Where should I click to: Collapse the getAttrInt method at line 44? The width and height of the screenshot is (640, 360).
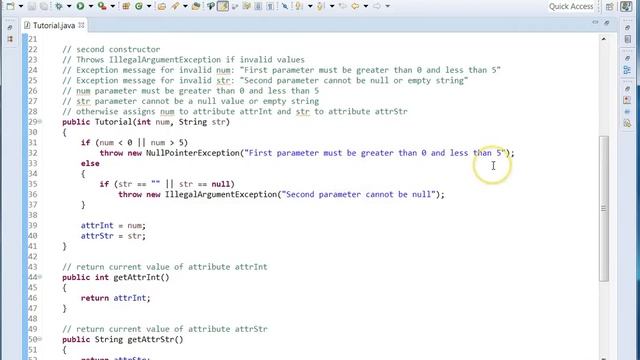tap(40, 277)
